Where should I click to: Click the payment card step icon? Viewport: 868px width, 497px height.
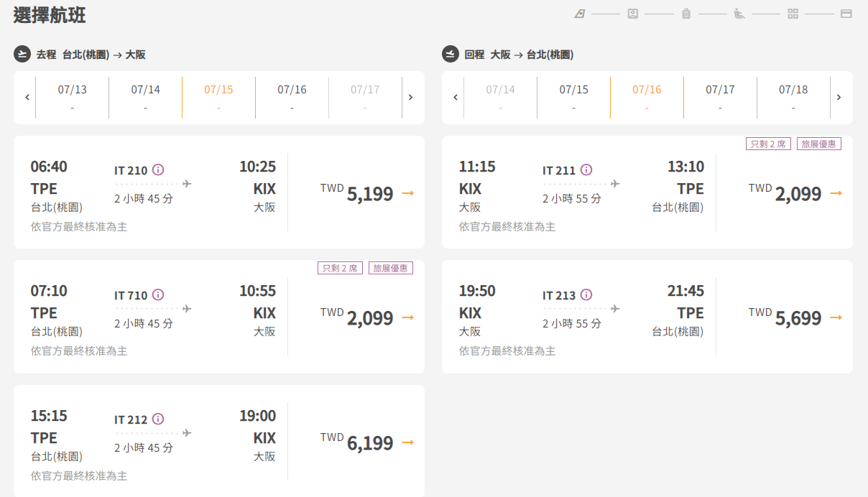846,14
